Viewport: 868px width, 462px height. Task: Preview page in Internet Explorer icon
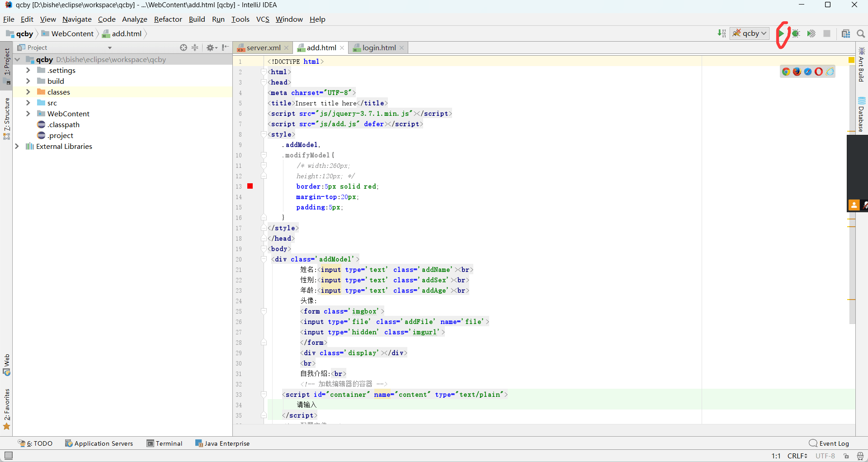[830, 71]
